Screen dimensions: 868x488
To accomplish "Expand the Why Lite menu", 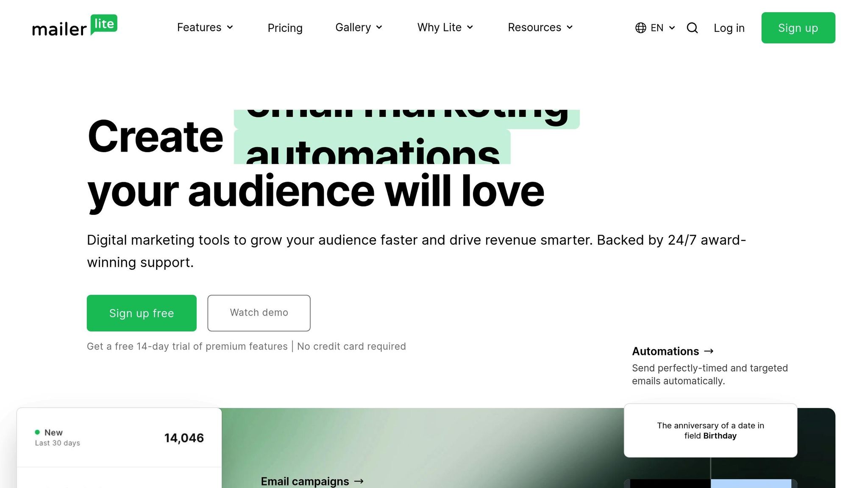I will (445, 28).
